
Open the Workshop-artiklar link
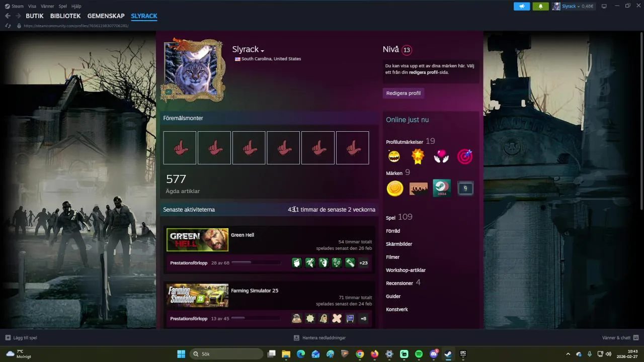point(406,270)
